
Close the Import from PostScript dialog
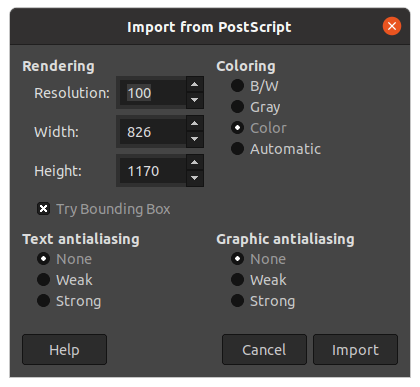pos(392,26)
